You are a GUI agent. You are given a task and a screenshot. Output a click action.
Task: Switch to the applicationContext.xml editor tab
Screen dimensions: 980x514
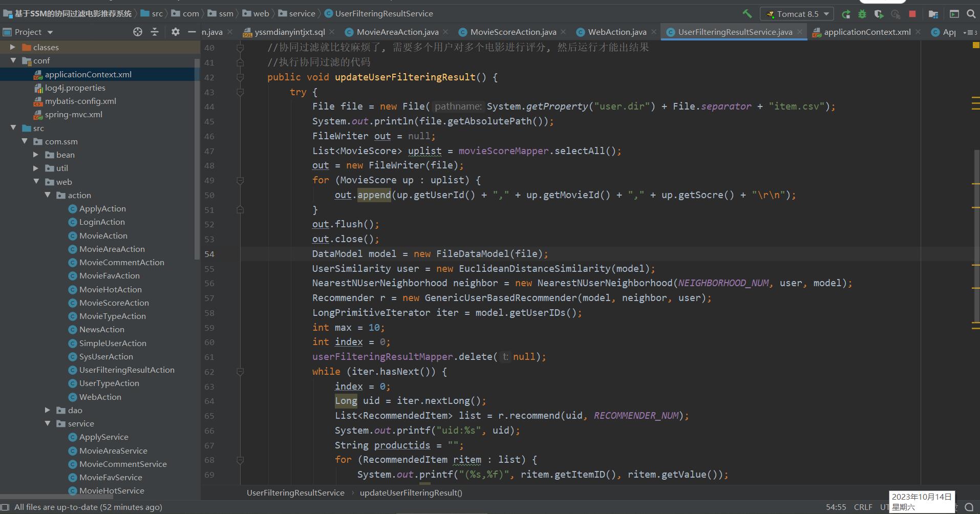[867, 32]
